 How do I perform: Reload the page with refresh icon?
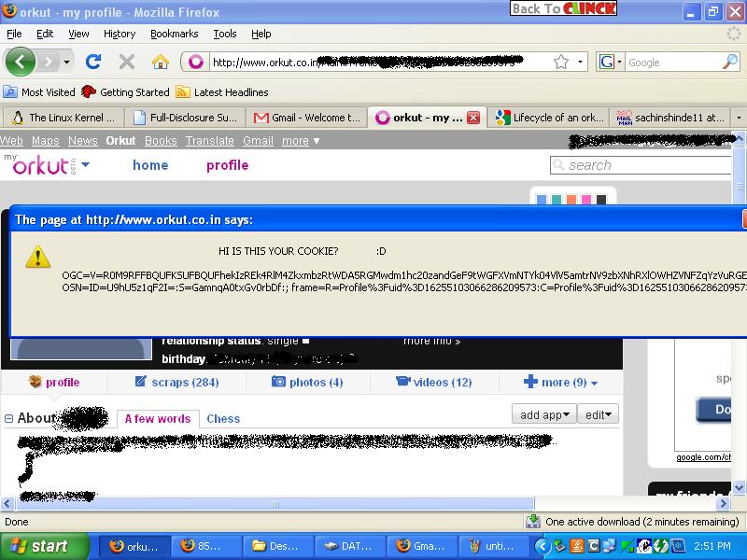pos(92,62)
